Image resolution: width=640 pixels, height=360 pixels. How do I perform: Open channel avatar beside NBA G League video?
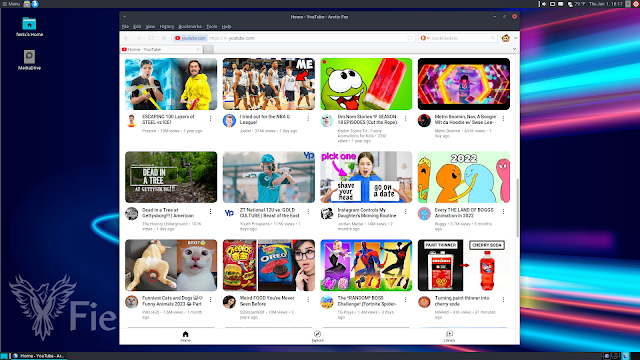click(x=229, y=121)
